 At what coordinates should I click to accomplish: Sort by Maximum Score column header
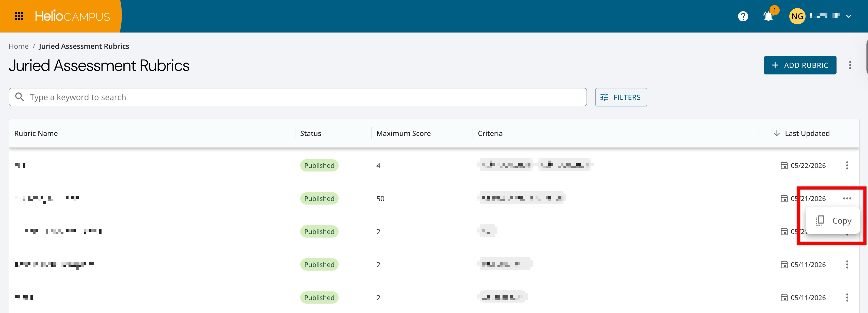tap(403, 133)
